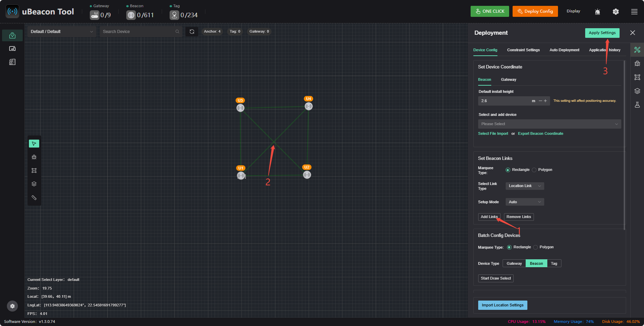Open deployment tools icon in right rail
The image size is (644, 326).
pyautogui.click(x=637, y=50)
